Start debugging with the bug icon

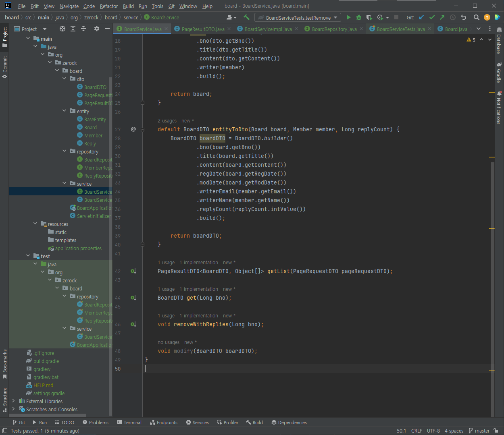[359, 17]
